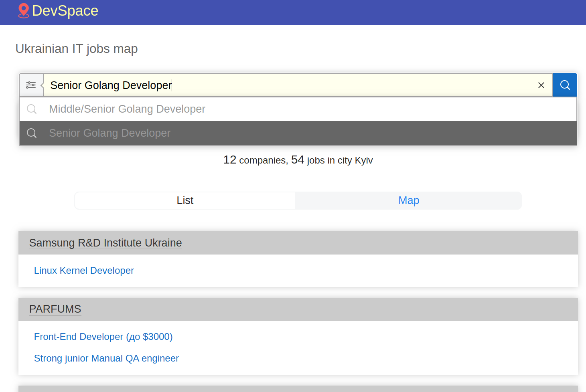Choose the Senior Golang Developer autocomplete entry

click(x=109, y=133)
